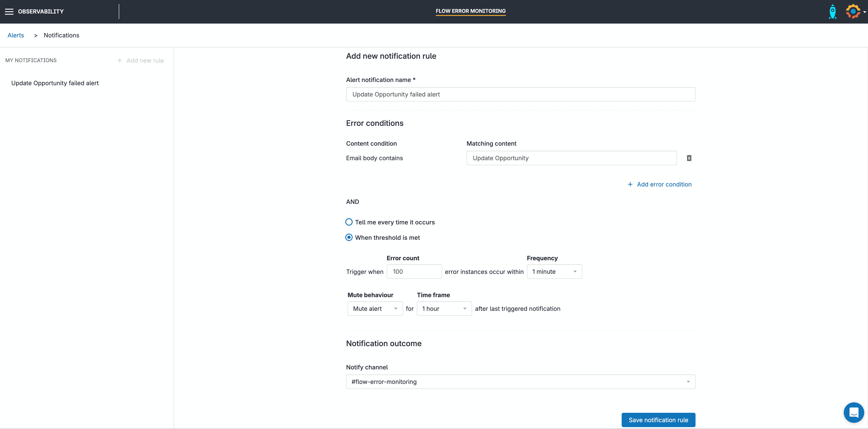Click the Add error condition link

[x=664, y=184]
